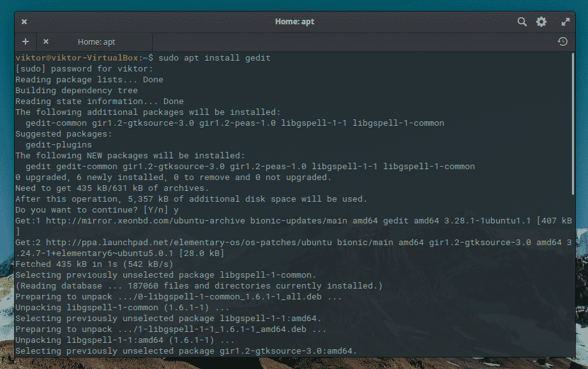Select the 'Home: apt' tab
Screen dimensions: 588x369
click(x=96, y=41)
